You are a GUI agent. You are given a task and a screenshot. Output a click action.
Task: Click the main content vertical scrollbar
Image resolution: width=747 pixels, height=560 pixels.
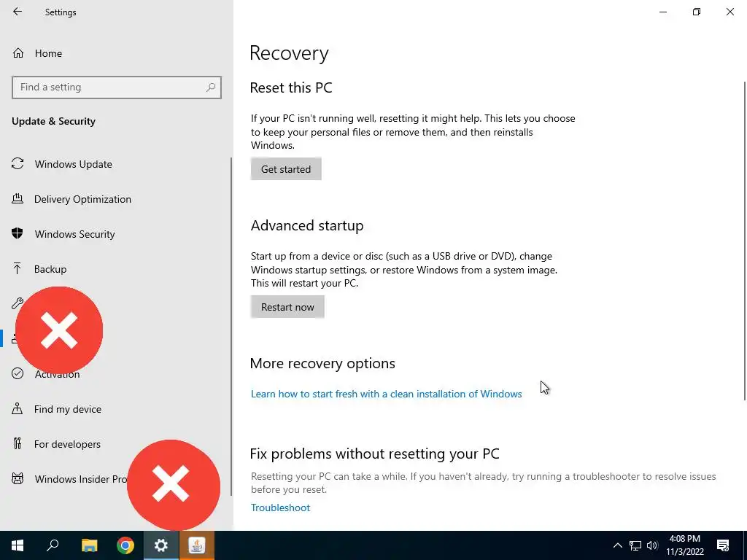point(745,241)
